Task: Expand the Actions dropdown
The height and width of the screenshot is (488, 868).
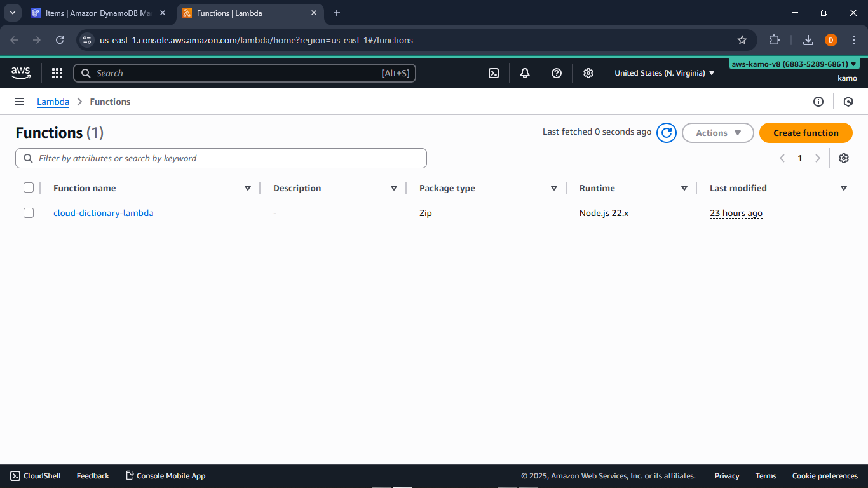Action: click(x=717, y=133)
